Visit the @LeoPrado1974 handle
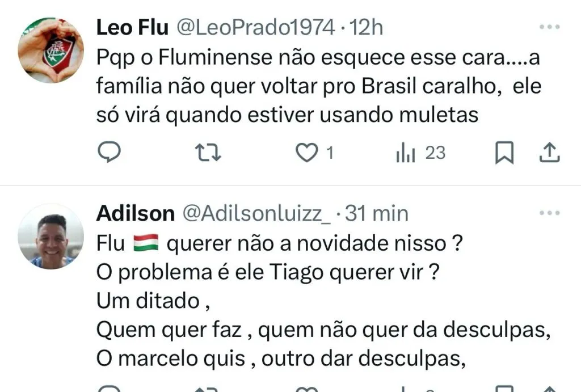Viewport: 581px width, 392px height. pos(255,27)
